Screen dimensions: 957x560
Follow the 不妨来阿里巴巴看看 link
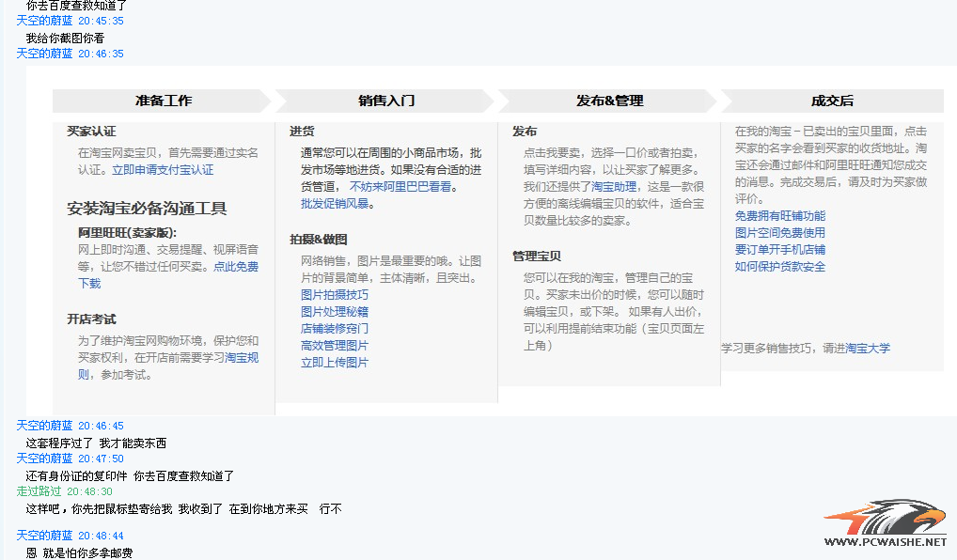(400, 187)
